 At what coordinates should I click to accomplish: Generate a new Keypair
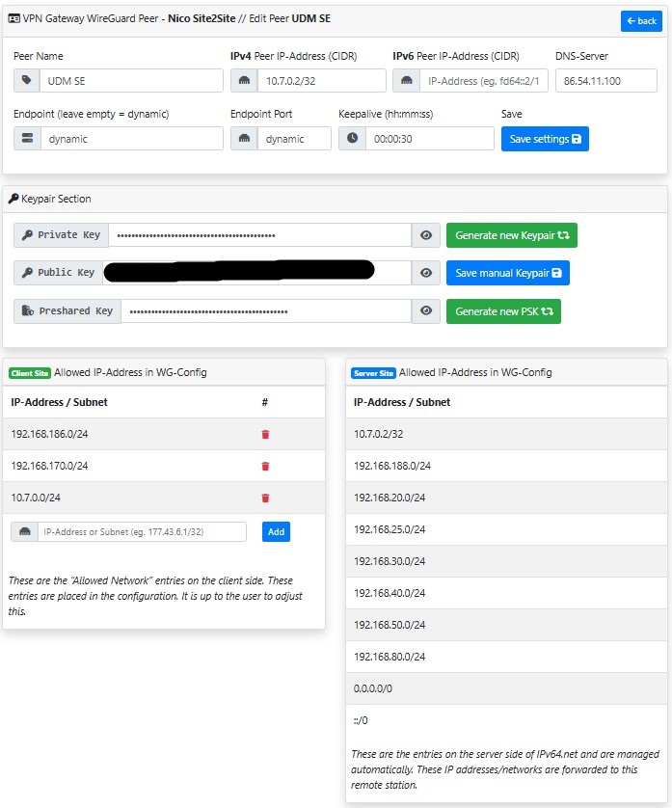coord(511,235)
